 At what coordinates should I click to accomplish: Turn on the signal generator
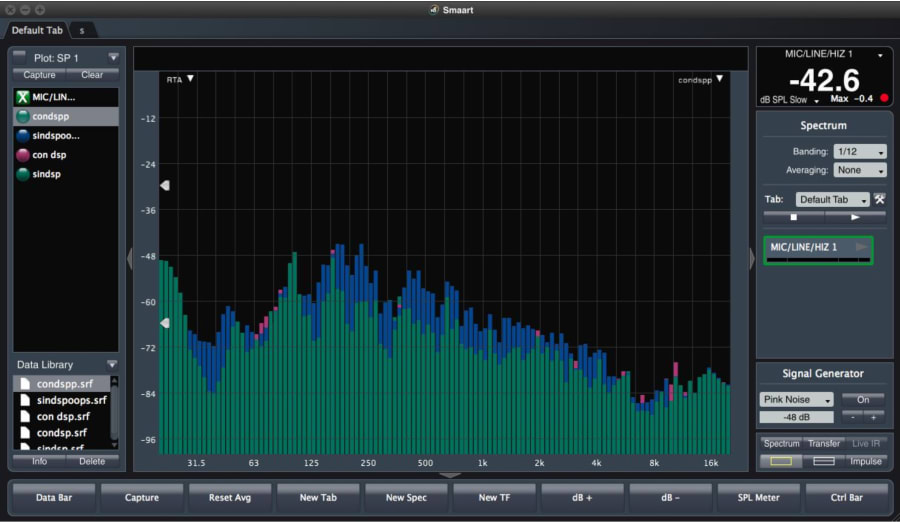click(862, 399)
